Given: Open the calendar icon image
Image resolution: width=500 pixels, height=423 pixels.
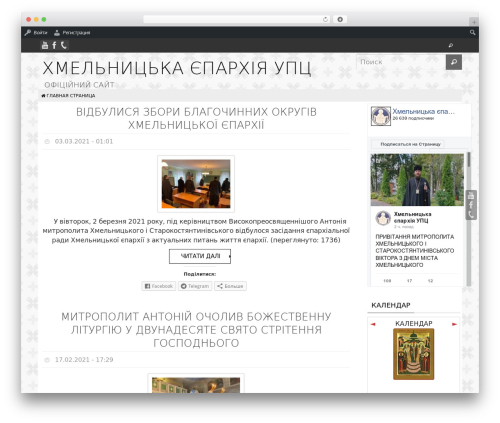Looking at the screenshot, I should [x=414, y=354].
